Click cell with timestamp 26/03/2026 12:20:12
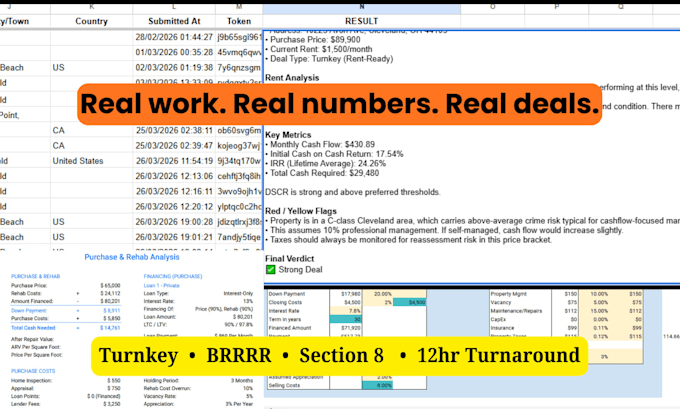The image size is (680, 409). tap(174, 206)
